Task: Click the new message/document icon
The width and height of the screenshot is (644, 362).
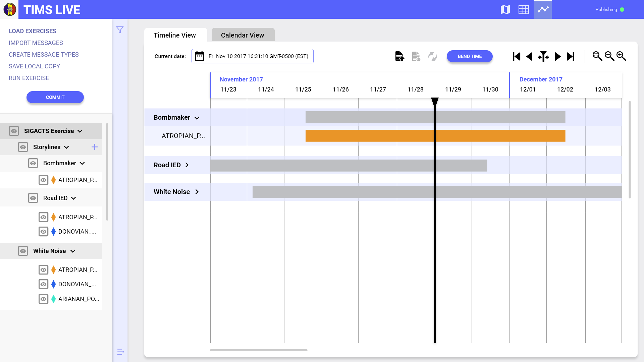Action: point(399,56)
